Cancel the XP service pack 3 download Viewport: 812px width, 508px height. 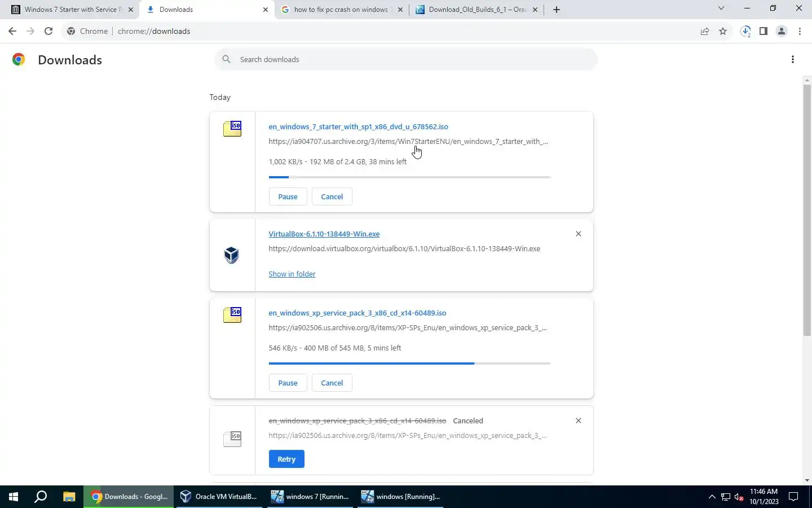[332, 383]
